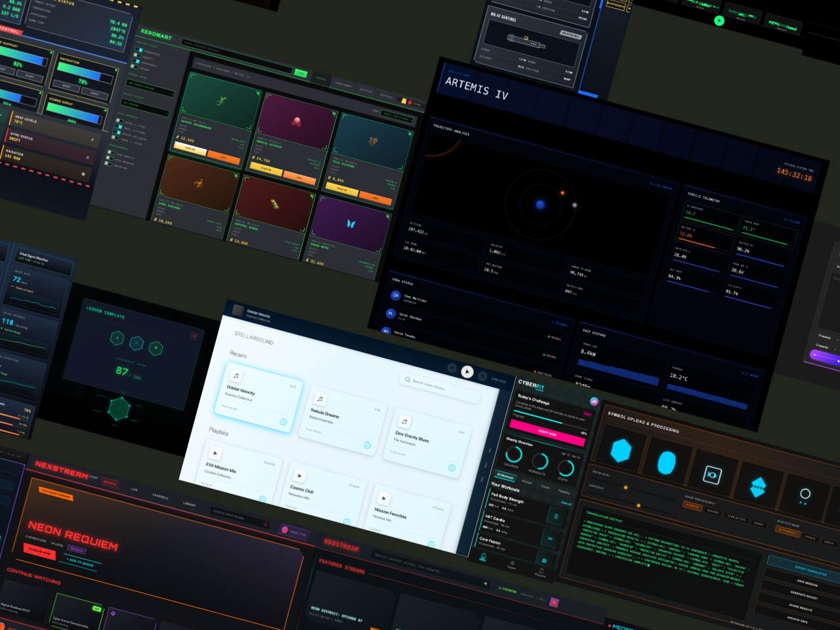840x630 pixels.
Task: Select the Auto Detect analysis mode
Action: [x=787, y=532]
